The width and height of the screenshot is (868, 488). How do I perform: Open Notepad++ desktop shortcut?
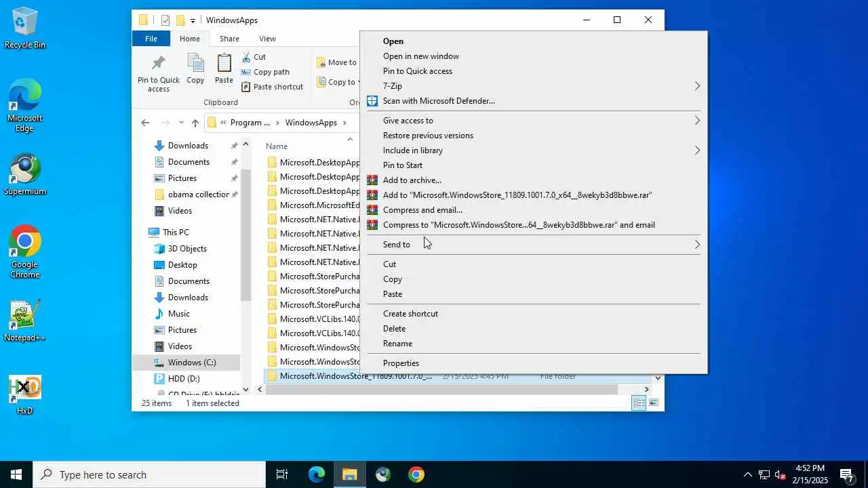tap(25, 321)
